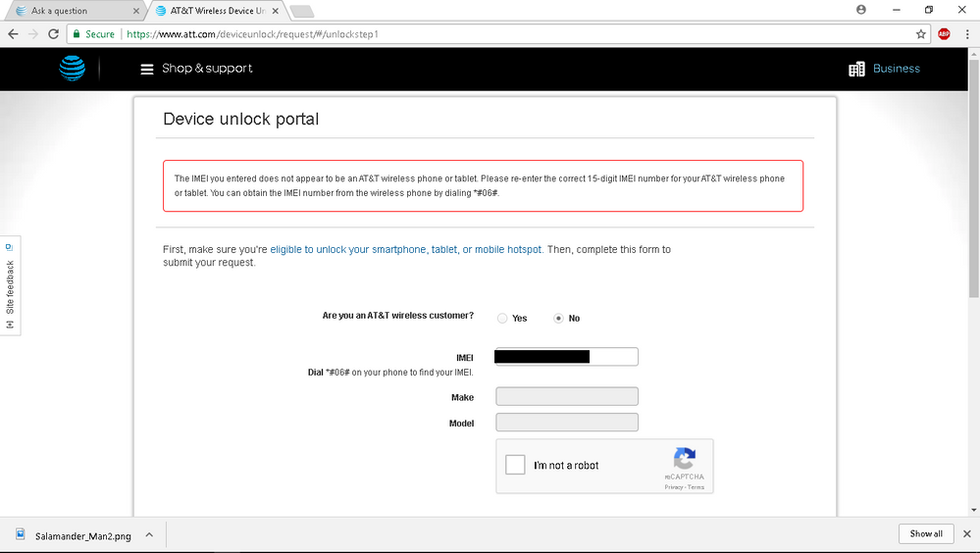This screenshot has height=553, width=980.
Task: Check the I'm not a robot box
Action: (515, 465)
